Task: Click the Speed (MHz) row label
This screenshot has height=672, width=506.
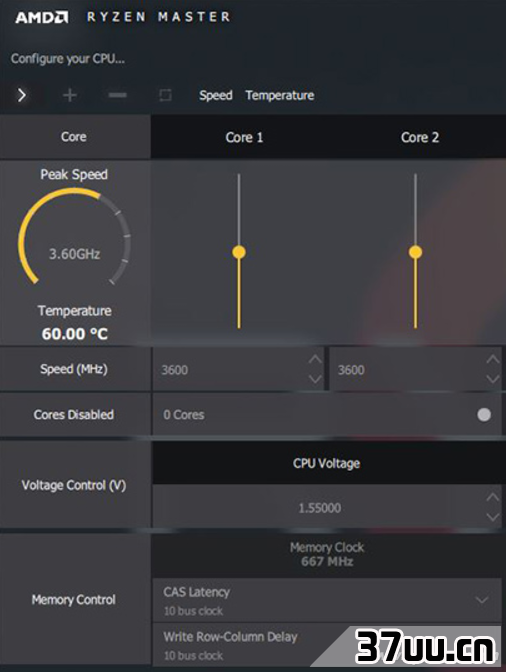Action: (74, 369)
